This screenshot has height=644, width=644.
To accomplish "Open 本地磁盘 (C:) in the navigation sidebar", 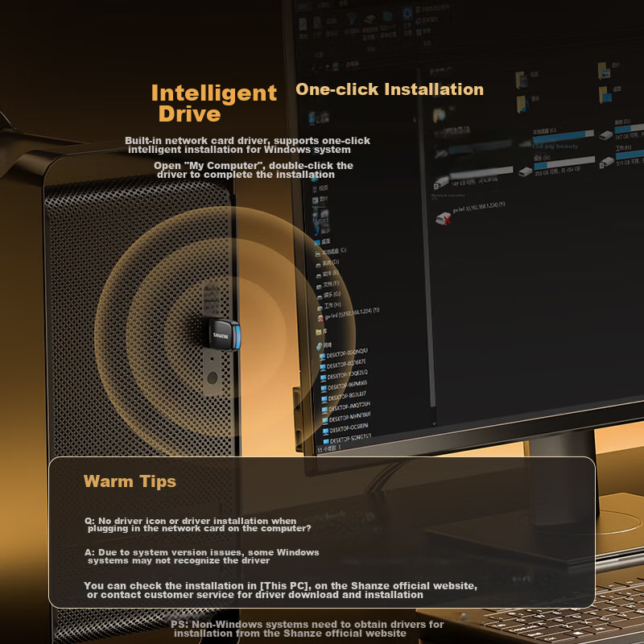I will click(332, 251).
